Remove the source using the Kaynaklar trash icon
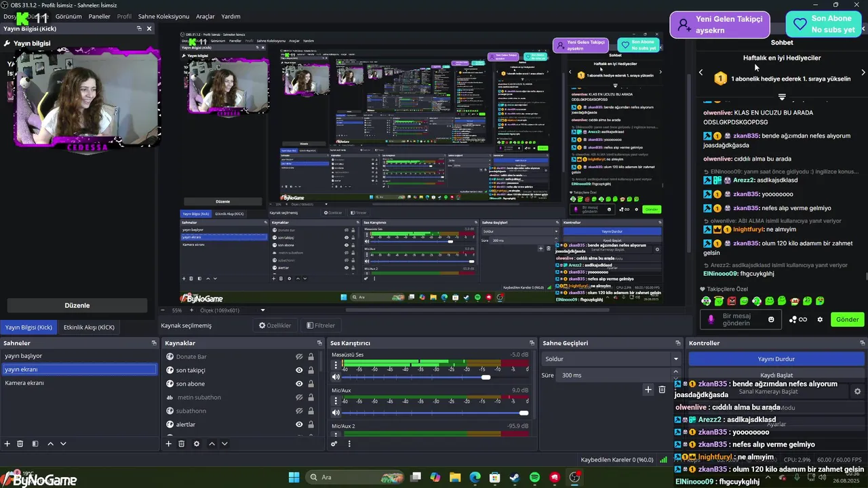Image resolution: width=868 pixels, height=488 pixels. coord(182,444)
